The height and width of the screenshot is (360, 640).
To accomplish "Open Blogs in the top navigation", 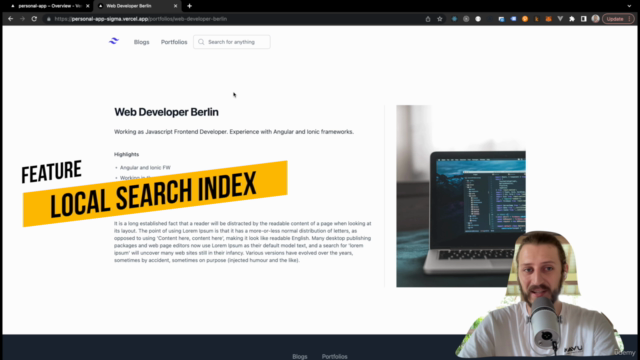I will [142, 42].
